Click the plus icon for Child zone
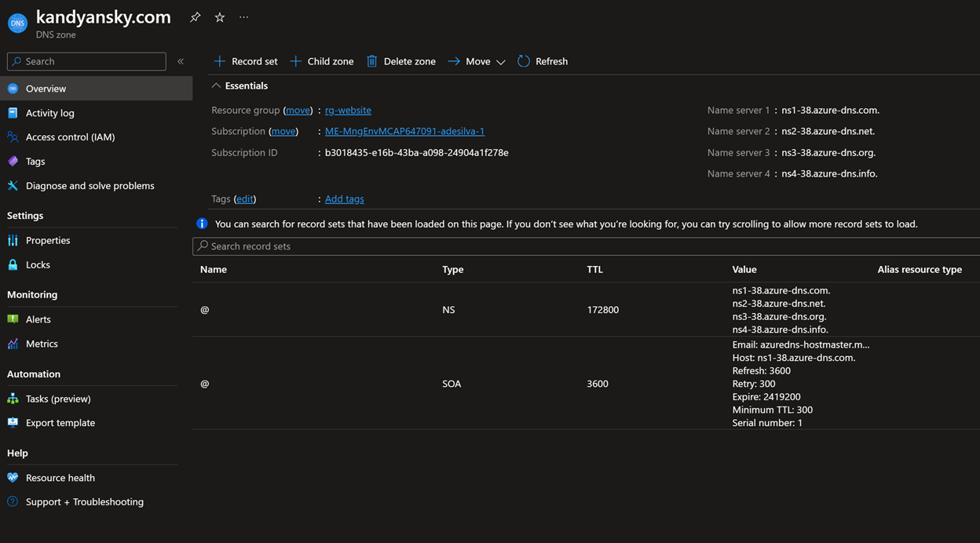Viewport: 980px width, 543px height. coord(295,61)
